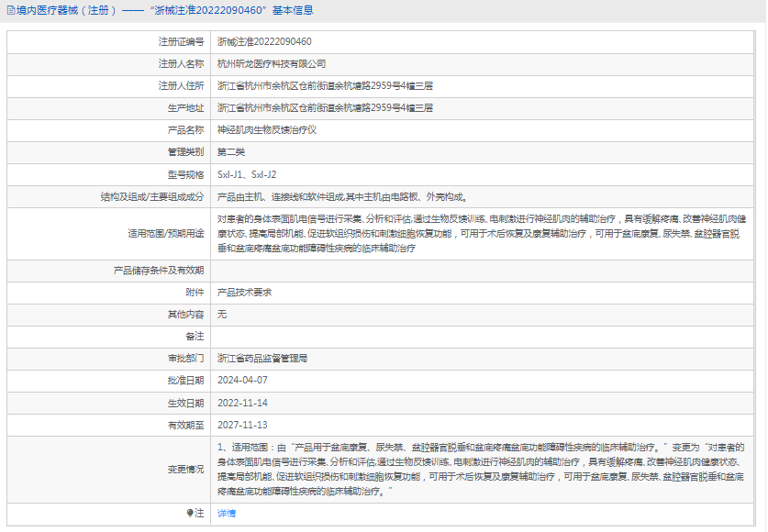768x532 pixels.
Task: Select the 注册人名称 row label
Action: (181, 64)
